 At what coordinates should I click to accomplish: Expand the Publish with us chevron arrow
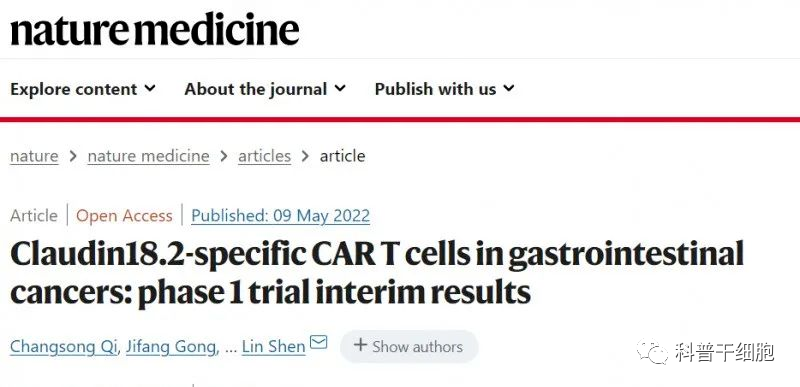click(509, 88)
